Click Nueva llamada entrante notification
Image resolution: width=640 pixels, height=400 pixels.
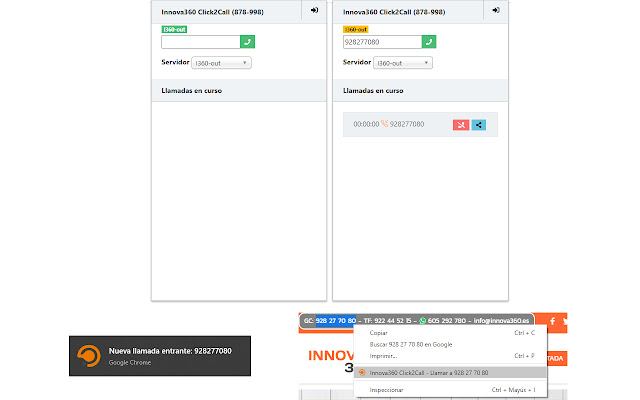coord(160,356)
